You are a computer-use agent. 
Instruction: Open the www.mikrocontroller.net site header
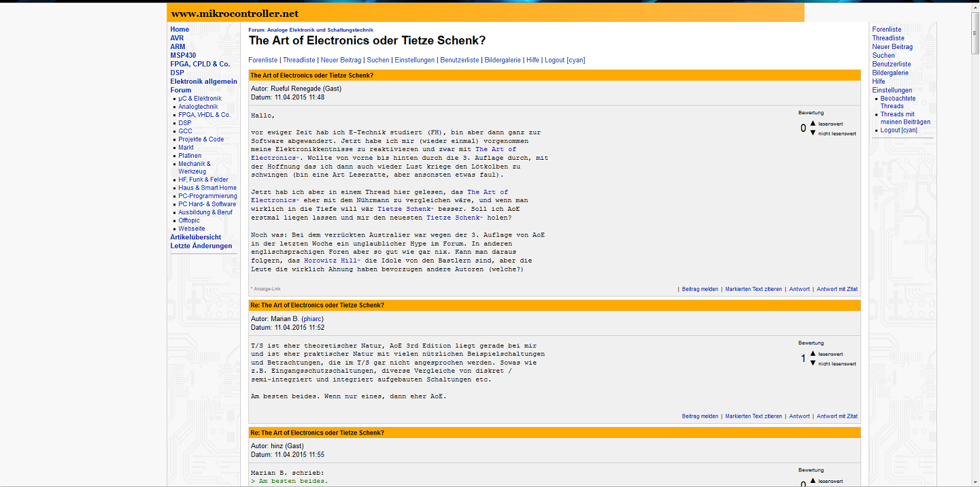(235, 14)
